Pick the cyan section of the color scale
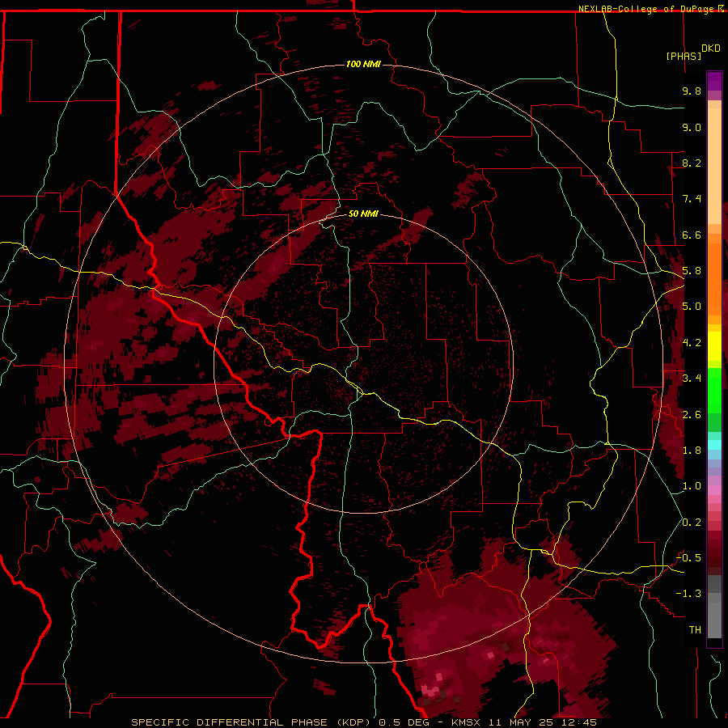728x728 pixels. [x=714, y=445]
